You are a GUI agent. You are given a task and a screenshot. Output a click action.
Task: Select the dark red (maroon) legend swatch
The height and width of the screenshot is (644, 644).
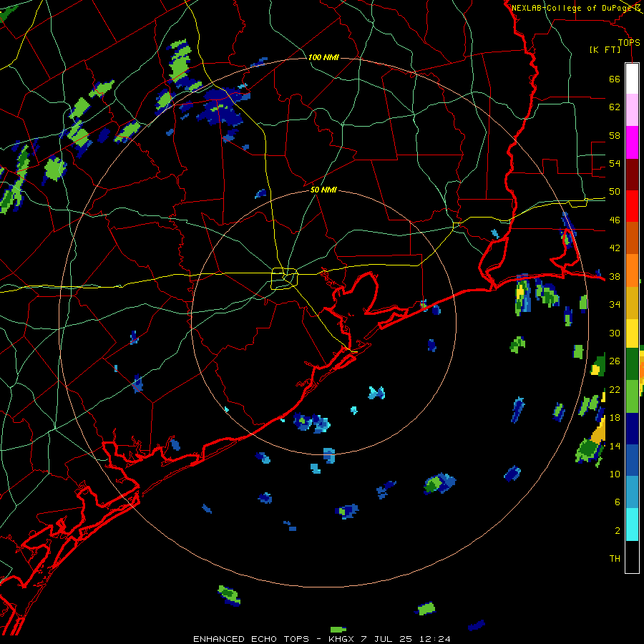pyautogui.click(x=632, y=174)
